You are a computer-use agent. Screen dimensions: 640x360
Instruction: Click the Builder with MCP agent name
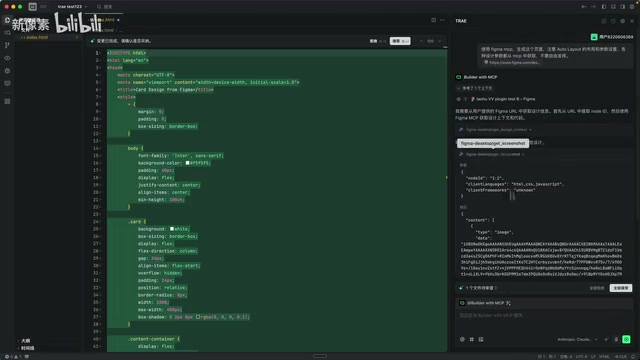tap(480, 77)
